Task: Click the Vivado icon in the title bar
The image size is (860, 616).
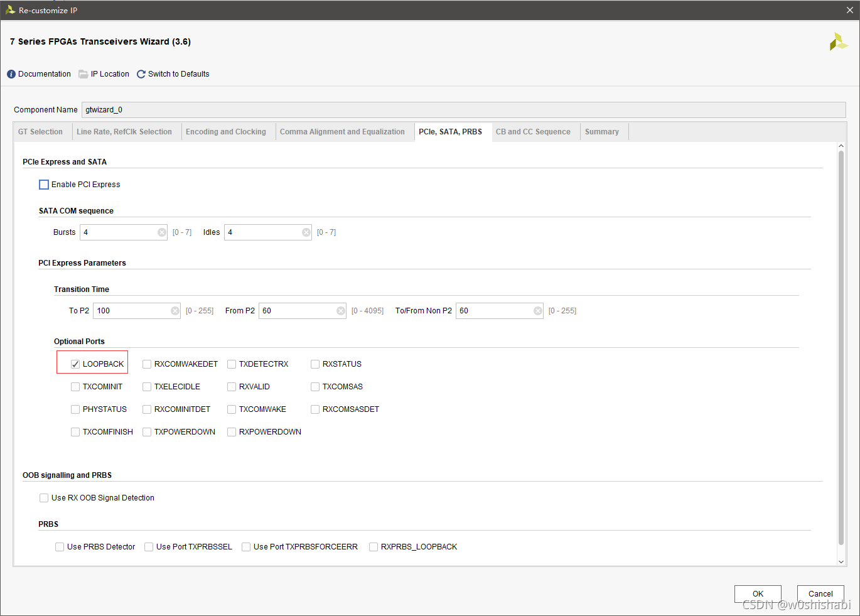Action: pyautogui.click(x=10, y=10)
